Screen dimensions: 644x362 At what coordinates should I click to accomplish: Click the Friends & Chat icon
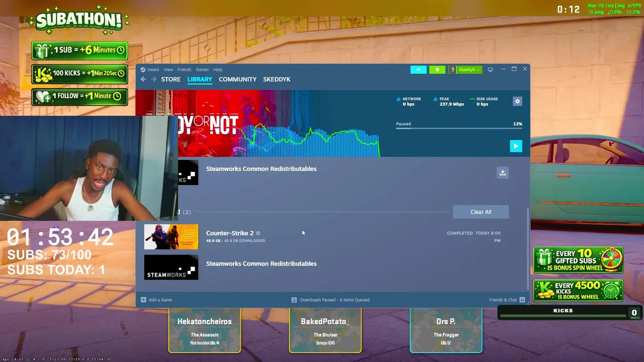point(522,300)
